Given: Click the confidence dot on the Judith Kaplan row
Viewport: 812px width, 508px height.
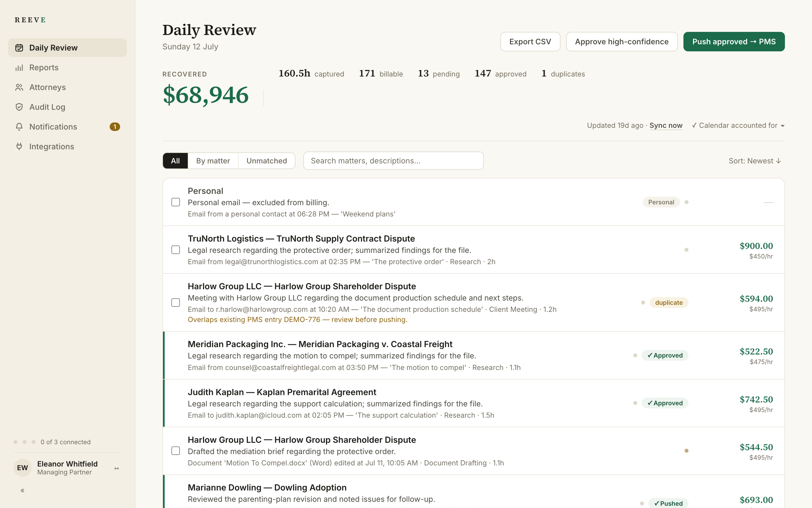Looking at the screenshot, I should pos(635,403).
